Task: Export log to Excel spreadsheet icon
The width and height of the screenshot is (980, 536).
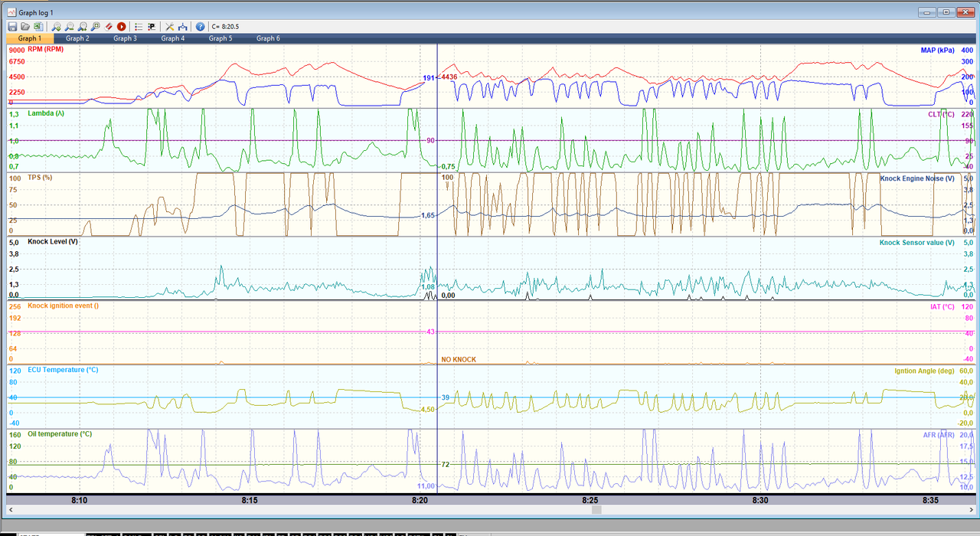Action: point(38,26)
